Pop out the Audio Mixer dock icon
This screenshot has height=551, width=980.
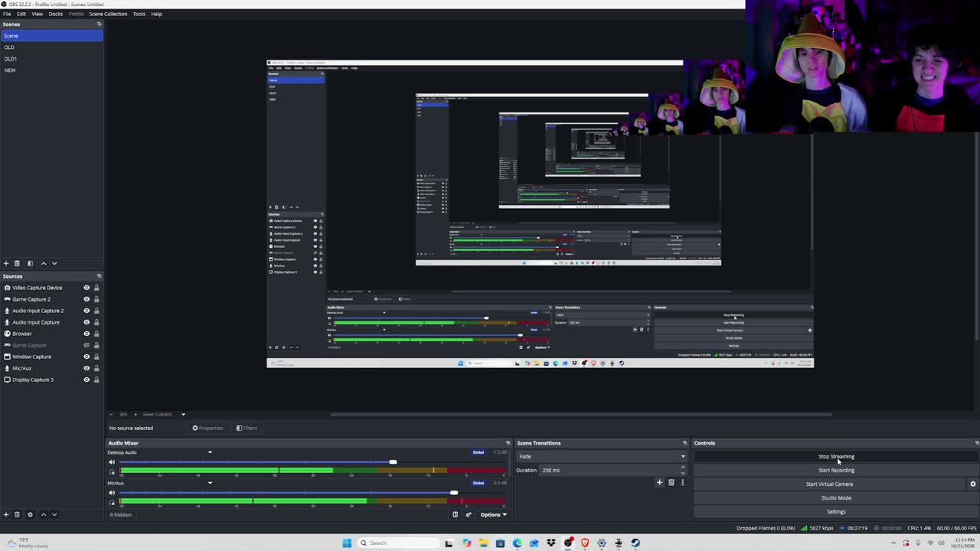pyautogui.click(x=508, y=442)
